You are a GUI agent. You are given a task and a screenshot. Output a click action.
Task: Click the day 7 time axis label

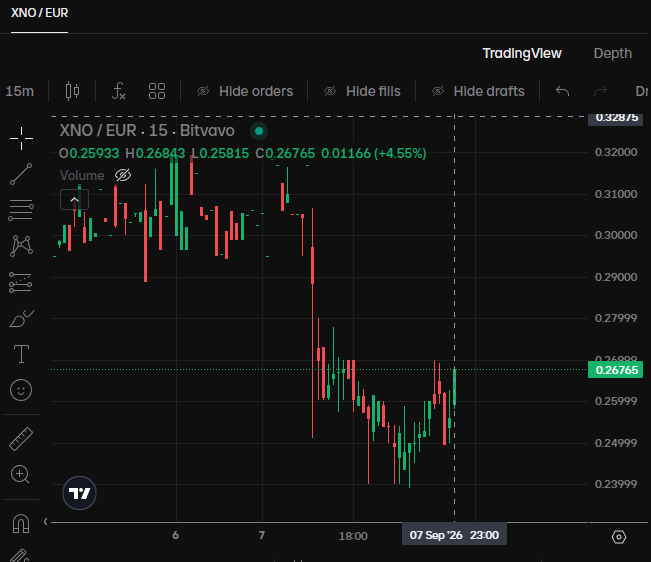(262, 535)
